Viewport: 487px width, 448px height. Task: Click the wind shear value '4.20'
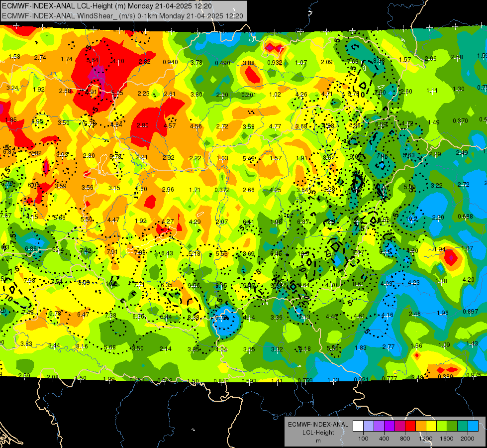469,279
